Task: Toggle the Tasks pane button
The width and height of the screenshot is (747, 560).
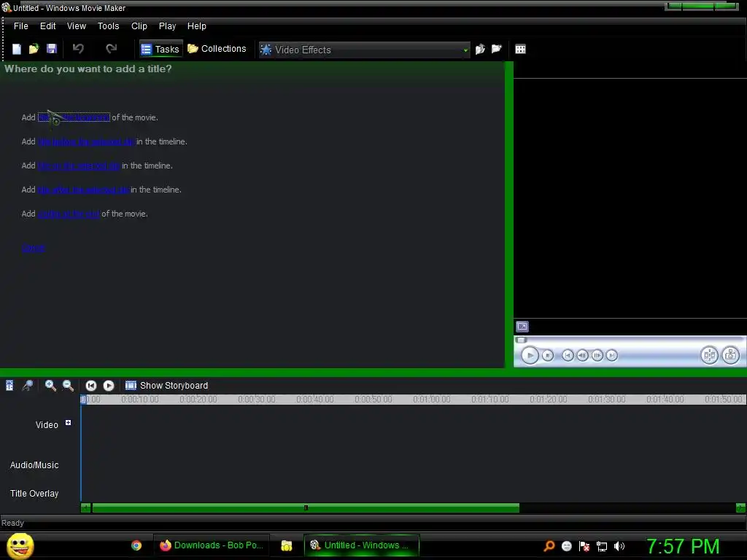Action: click(160, 49)
